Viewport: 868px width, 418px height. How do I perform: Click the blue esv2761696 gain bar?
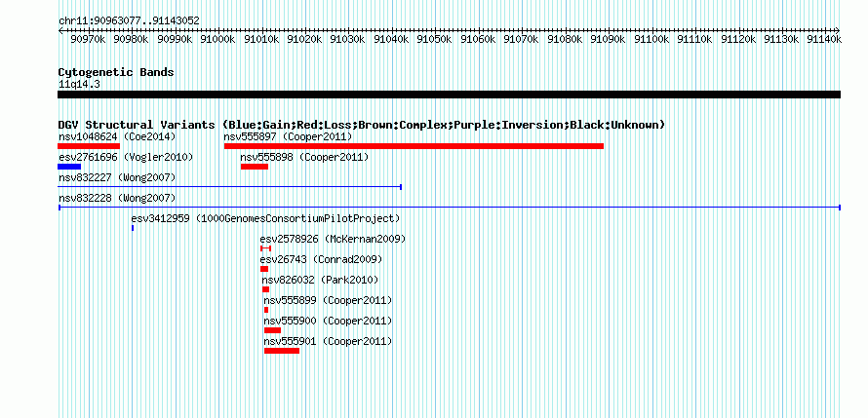[69, 167]
